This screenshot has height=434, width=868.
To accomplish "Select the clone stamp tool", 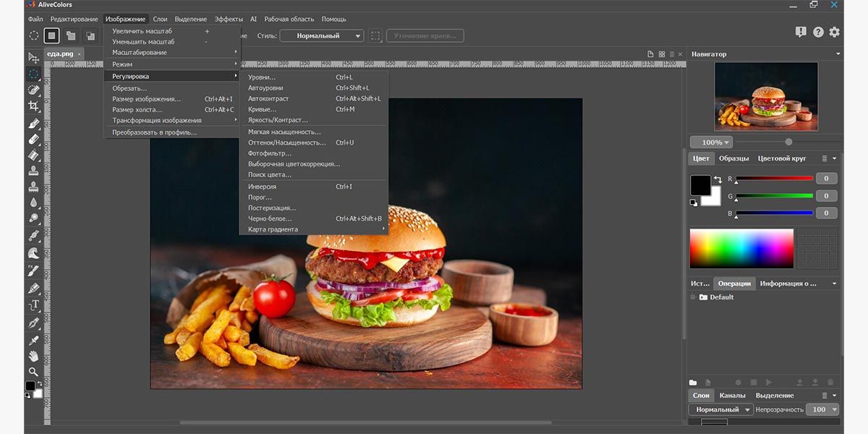I will pyautogui.click(x=33, y=171).
